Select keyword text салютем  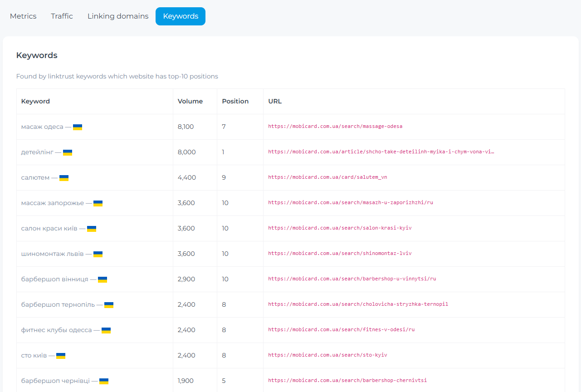pos(35,178)
